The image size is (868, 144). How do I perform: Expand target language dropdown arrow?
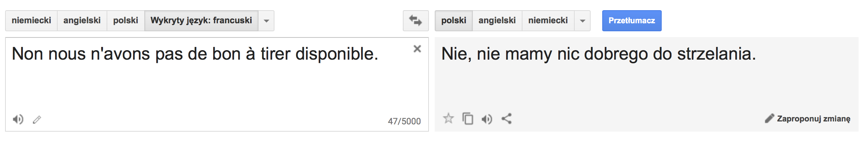click(x=582, y=21)
